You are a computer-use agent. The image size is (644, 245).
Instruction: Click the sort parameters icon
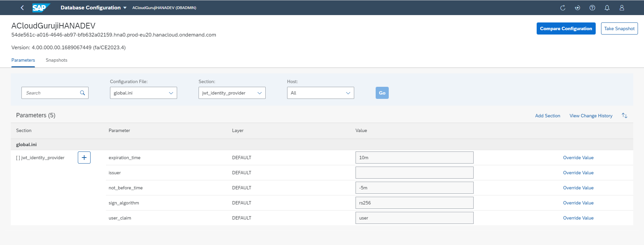tap(624, 116)
